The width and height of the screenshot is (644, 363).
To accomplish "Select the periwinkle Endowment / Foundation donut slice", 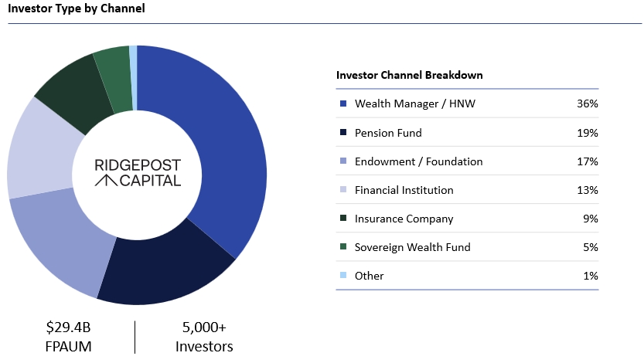I will 66,239.
